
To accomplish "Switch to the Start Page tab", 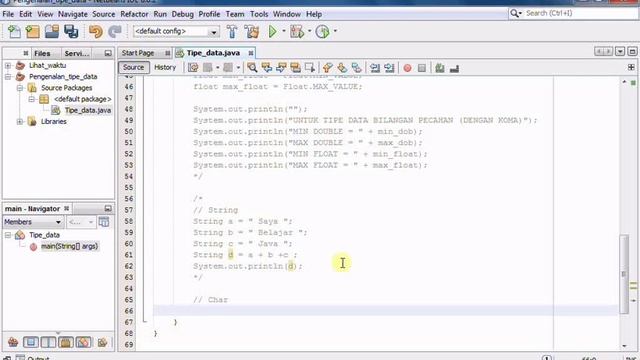I will 138,53.
